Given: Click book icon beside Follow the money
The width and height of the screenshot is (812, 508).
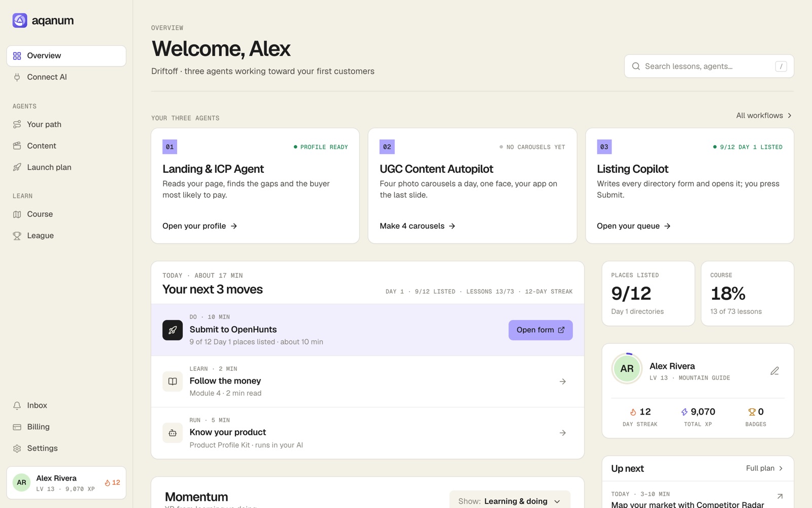Looking at the screenshot, I should (x=173, y=382).
